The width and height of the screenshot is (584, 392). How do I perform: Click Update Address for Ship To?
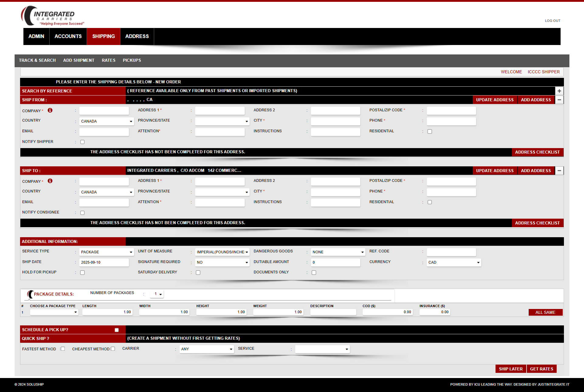pyautogui.click(x=495, y=171)
